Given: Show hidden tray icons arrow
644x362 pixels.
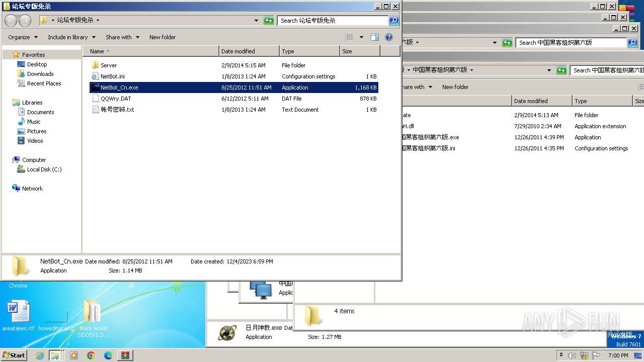Looking at the screenshot, I should point(561,355).
